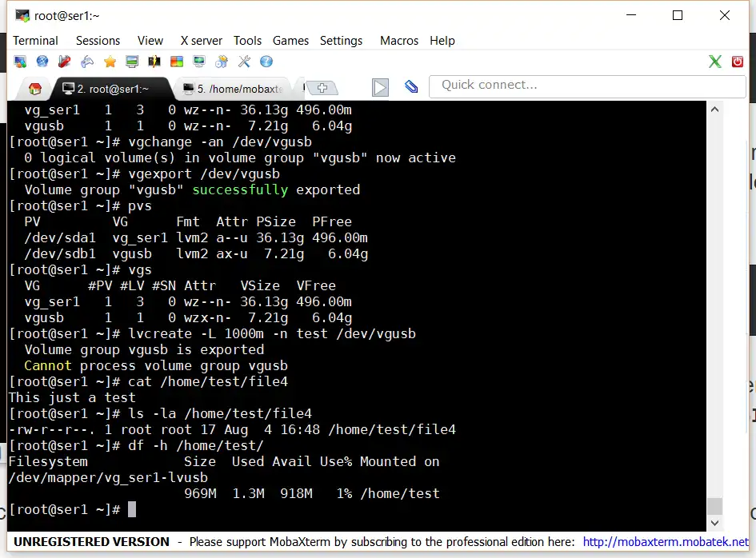
Task: Open the MultiExec colored squares icon
Action: (x=177, y=62)
